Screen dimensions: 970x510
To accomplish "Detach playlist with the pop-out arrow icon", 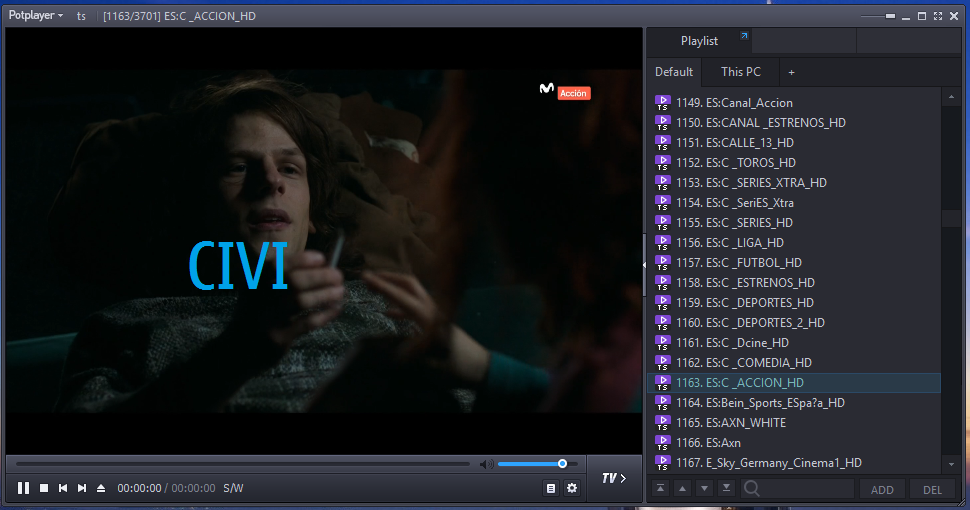I will (743, 37).
